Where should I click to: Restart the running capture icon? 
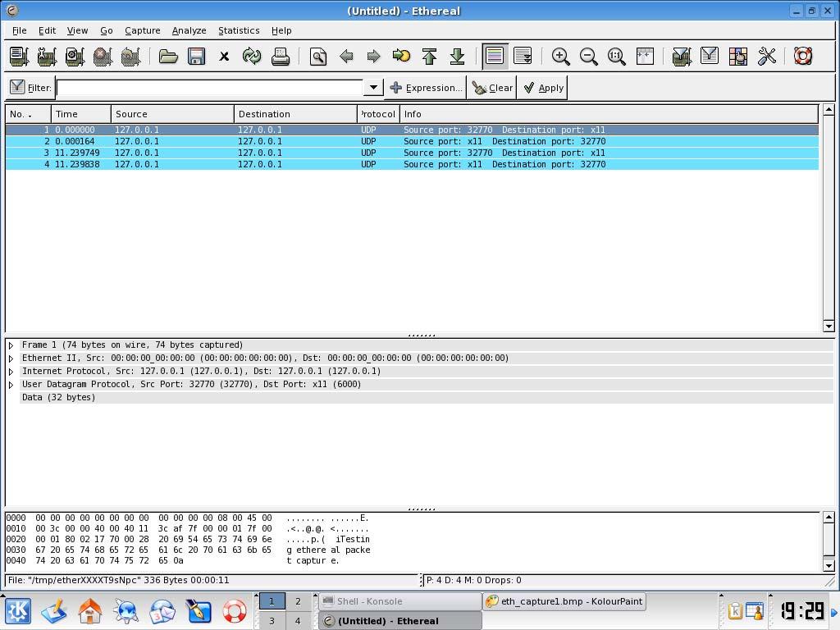click(130, 57)
